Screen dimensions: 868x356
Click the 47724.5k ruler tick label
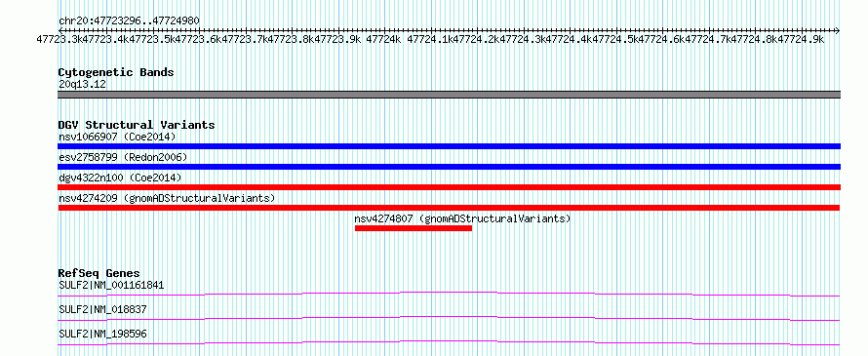pos(616,39)
